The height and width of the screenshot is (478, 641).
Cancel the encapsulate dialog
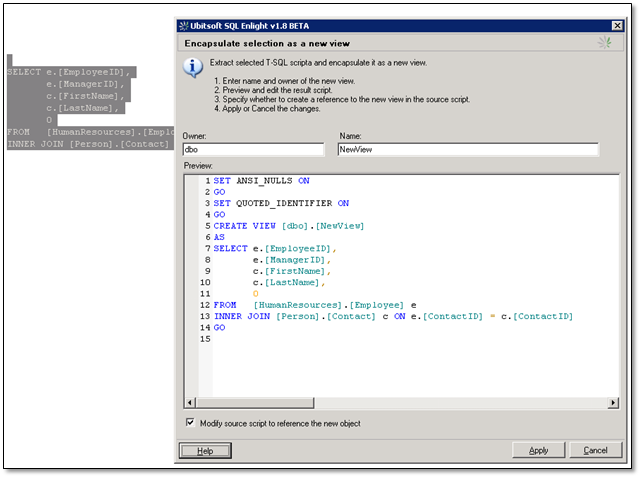[595, 450]
